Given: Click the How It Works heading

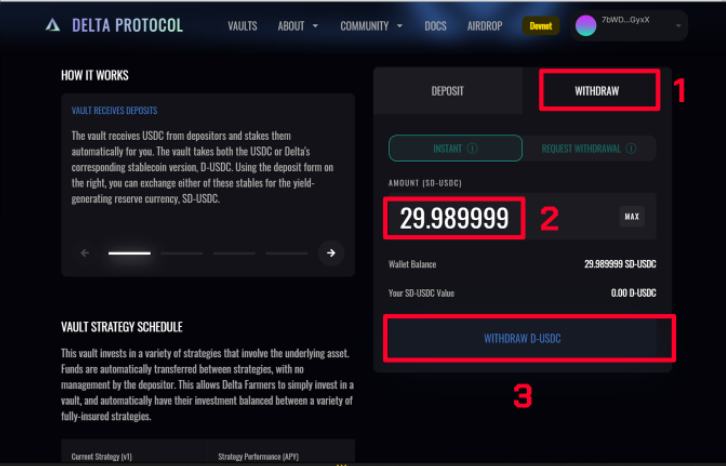Looking at the screenshot, I should pos(95,76).
